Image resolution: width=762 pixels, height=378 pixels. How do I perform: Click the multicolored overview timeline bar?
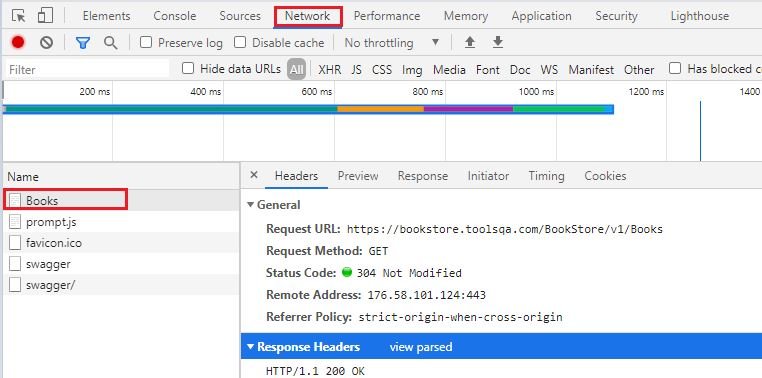308,109
